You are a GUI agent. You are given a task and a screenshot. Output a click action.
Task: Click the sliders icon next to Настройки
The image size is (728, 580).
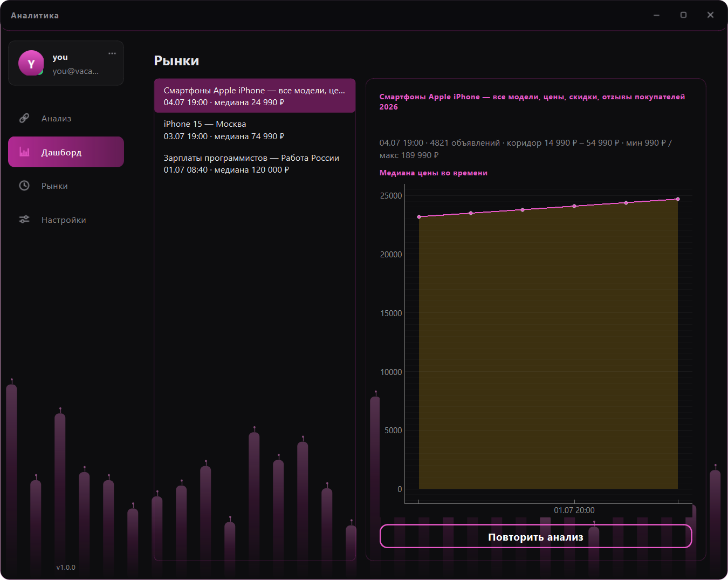[24, 220]
